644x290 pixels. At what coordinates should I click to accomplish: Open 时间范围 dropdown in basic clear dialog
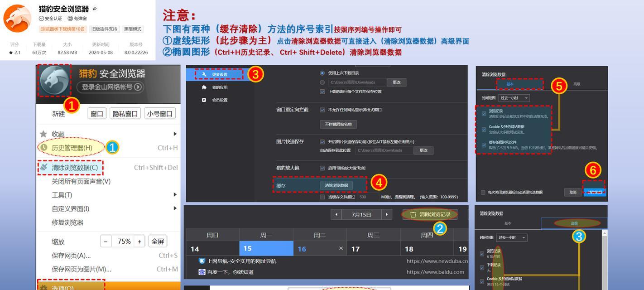tap(514, 98)
